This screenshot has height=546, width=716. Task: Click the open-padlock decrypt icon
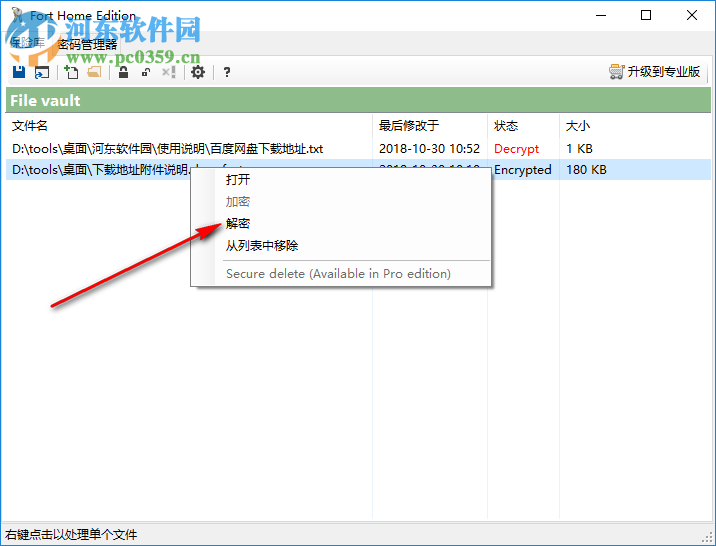[x=146, y=72]
